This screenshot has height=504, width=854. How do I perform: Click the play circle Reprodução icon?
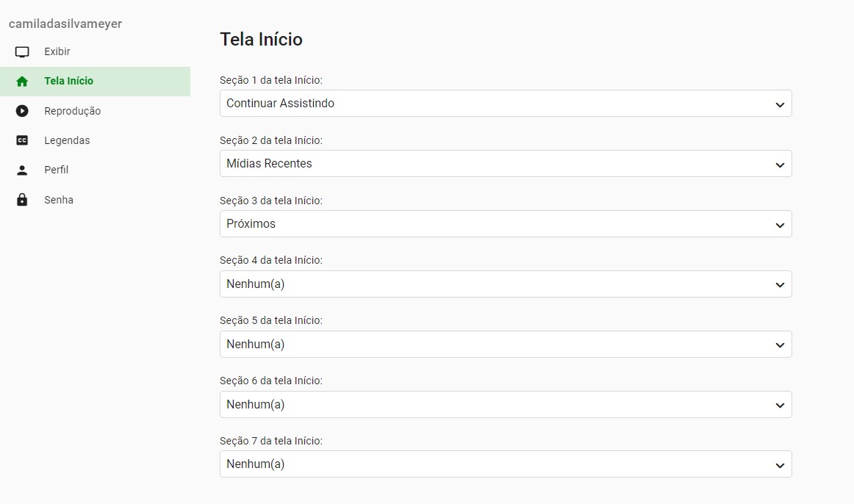pos(22,111)
